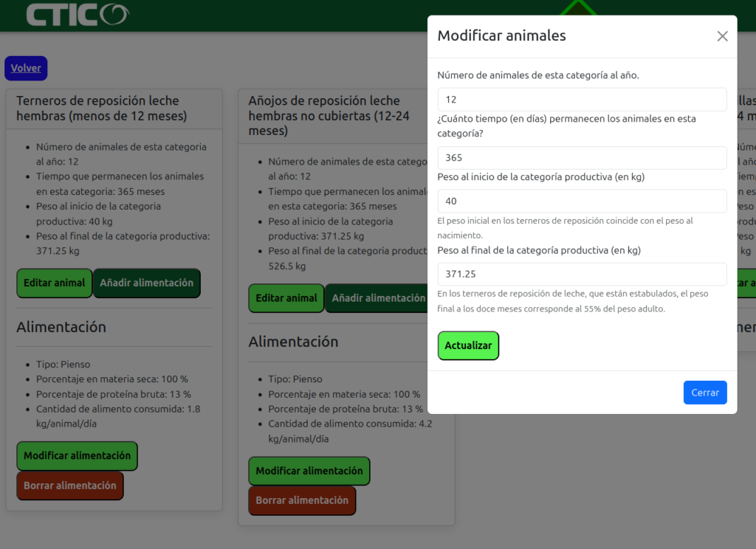This screenshot has height=549, width=756.
Task: Focus the number of animals field with value 12
Action: coord(582,100)
